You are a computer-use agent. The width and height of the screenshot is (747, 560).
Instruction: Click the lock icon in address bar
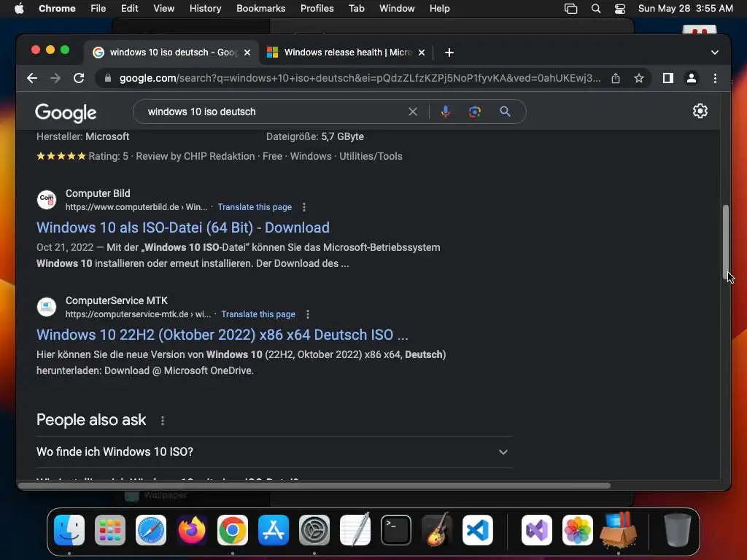pos(108,78)
